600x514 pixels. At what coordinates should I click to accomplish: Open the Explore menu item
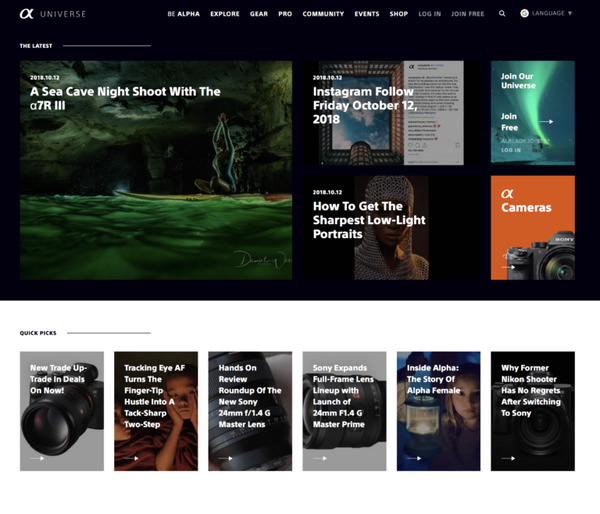point(225,14)
